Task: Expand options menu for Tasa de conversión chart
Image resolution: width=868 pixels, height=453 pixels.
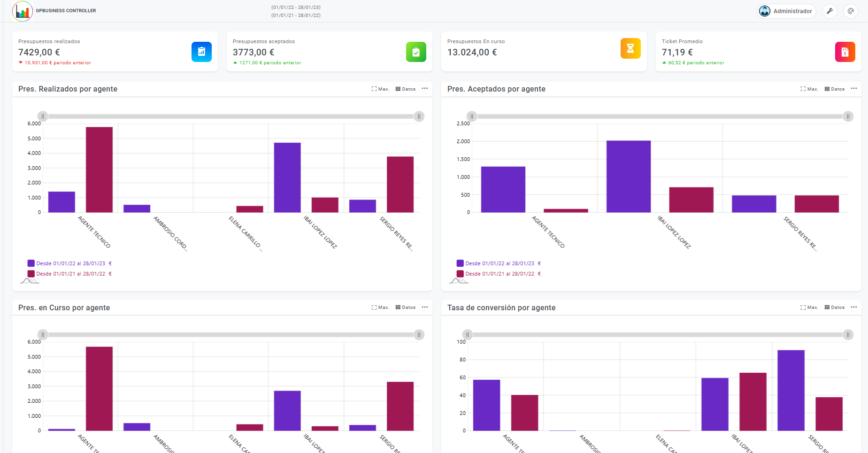Action: point(854,307)
